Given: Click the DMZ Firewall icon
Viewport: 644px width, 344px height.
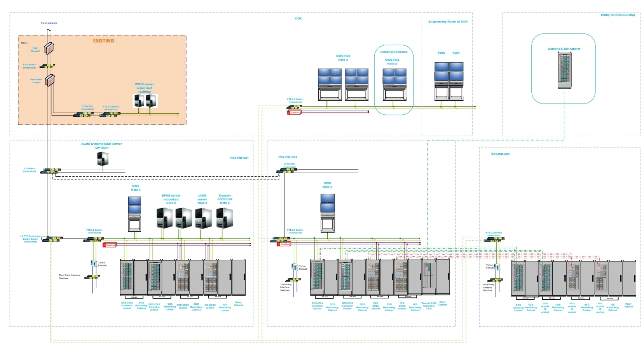Looking at the screenshot, I should (x=49, y=48).
